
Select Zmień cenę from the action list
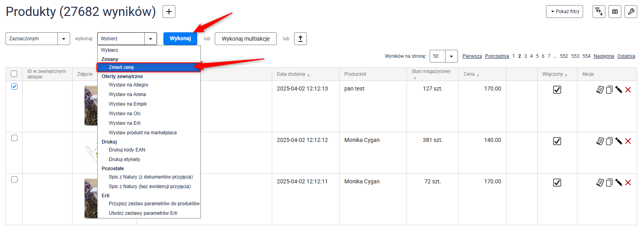point(121,67)
